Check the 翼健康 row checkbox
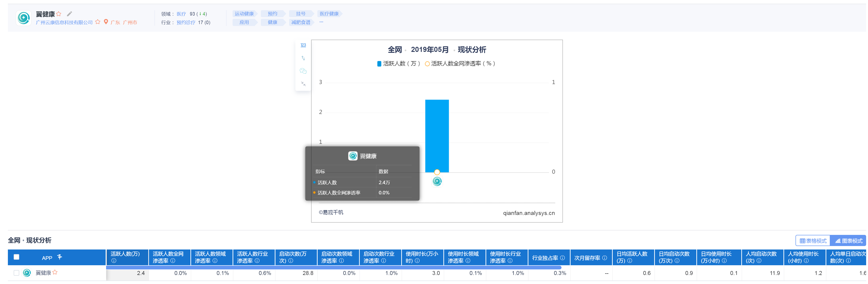The image size is (868, 284). pyautogui.click(x=16, y=273)
